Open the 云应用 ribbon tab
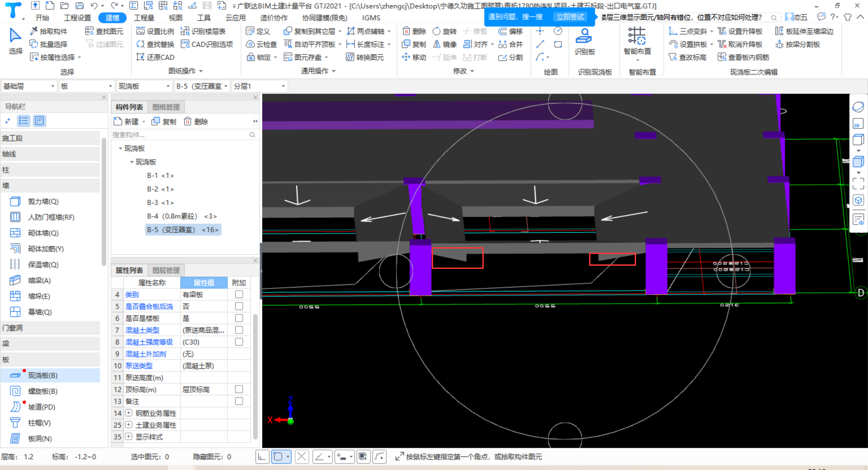 point(236,18)
